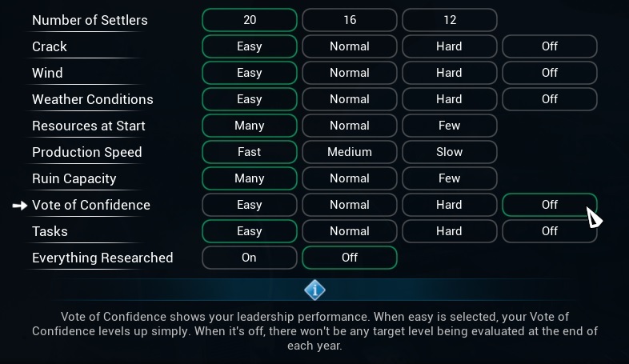629x364 pixels.
Task: Disable Weather Conditions with Off
Action: click(550, 99)
